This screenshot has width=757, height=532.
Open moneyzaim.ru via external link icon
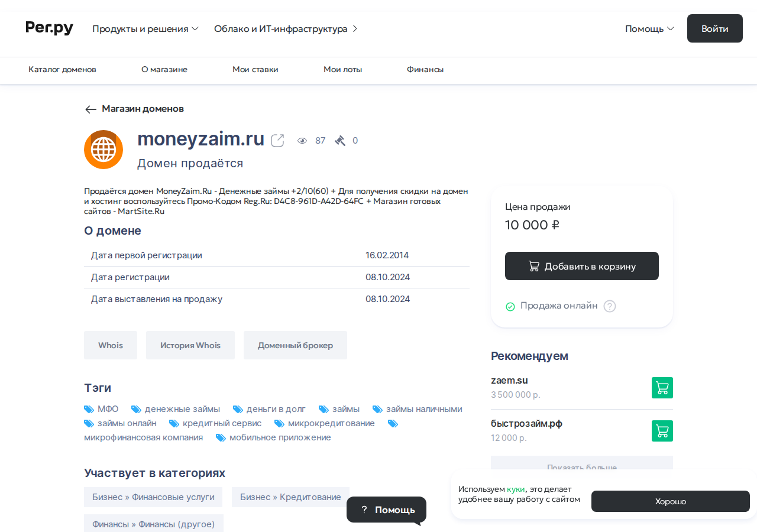point(277,141)
